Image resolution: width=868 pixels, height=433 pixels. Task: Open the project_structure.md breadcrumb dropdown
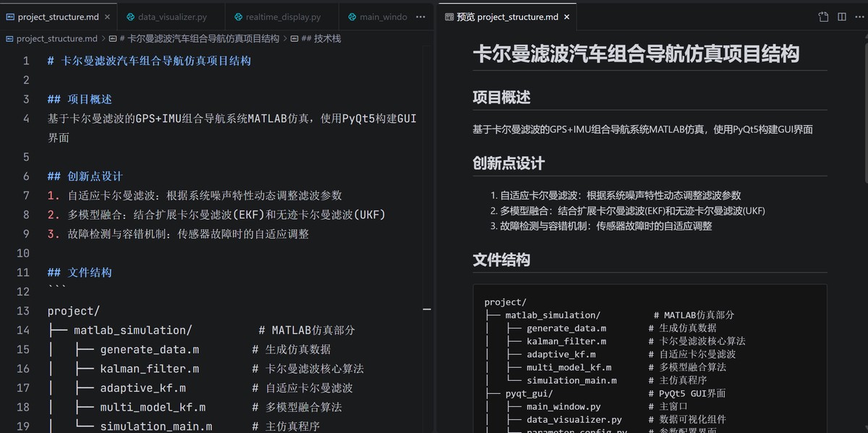click(x=56, y=38)
